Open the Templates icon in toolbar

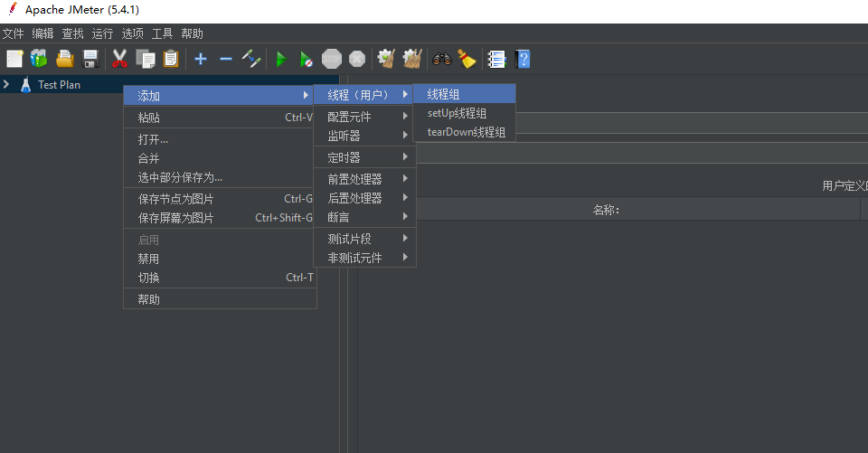pyautogui.click(x=39, y=59)
